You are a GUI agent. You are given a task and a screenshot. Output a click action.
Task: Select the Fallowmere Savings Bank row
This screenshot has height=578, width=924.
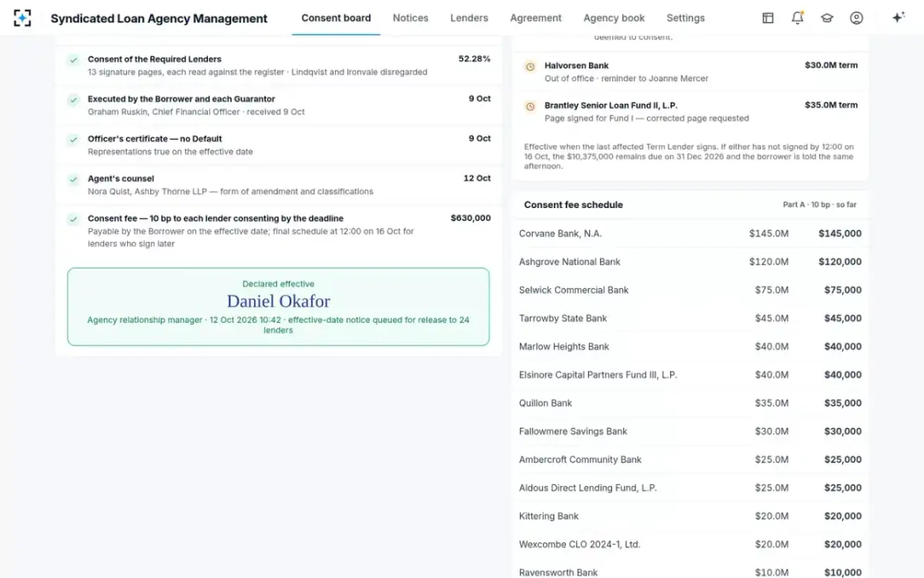click(690, 432)
